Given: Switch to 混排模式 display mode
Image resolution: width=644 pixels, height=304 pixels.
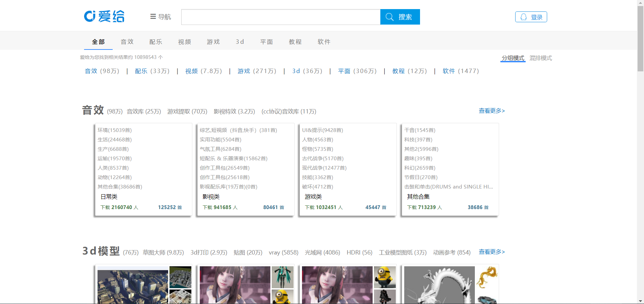Looking at the screenshot, I should [x=540, y=58].
